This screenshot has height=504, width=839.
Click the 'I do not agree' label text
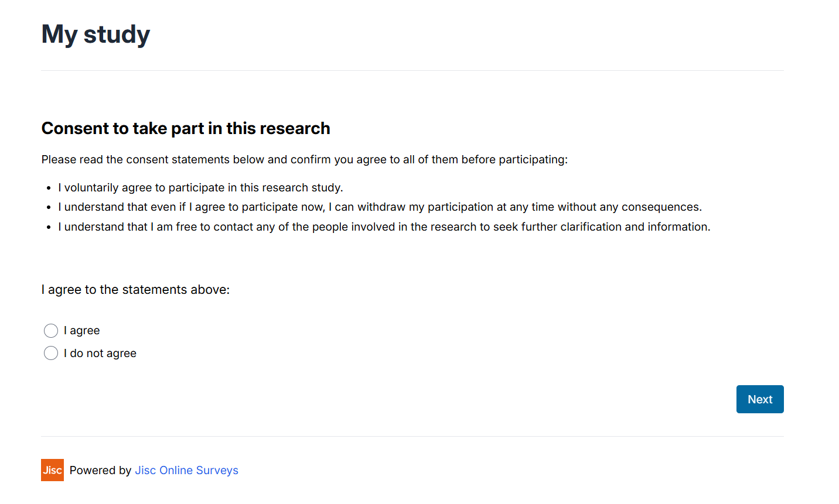(100, 353)
